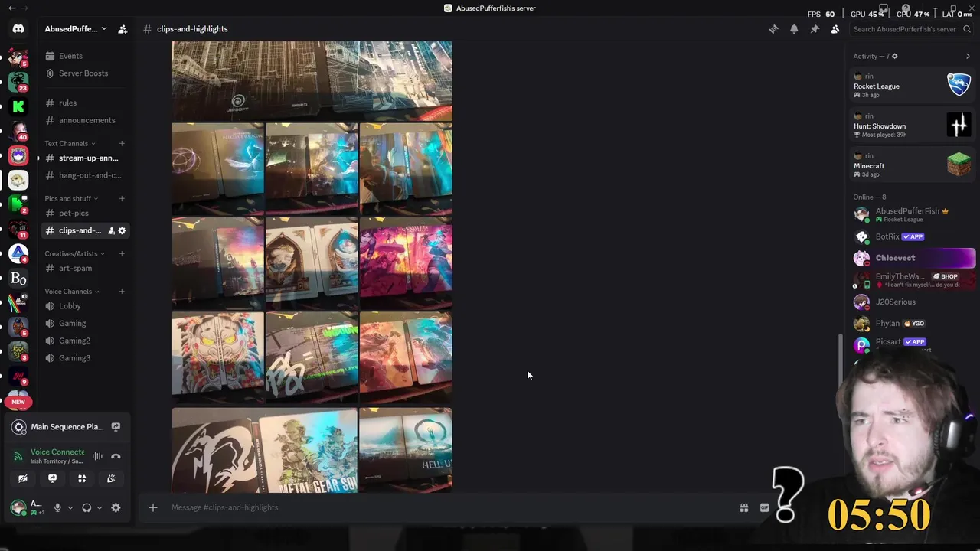
Task: Join Gaming2 voice channel
Action: 85,341
